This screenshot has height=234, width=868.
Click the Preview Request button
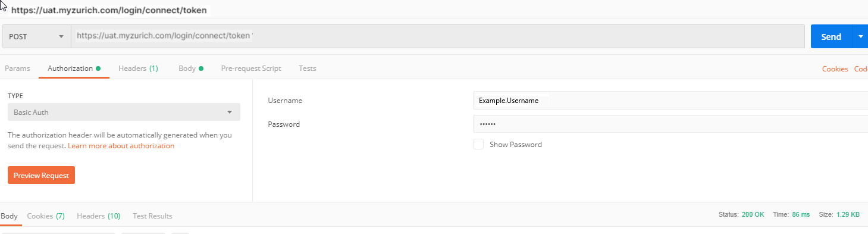tap(41, 175)
